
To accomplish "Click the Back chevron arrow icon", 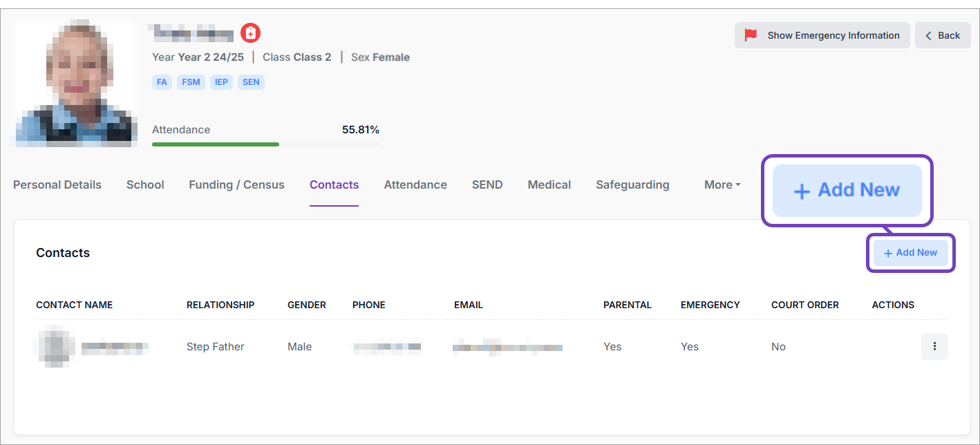I will [929, 35].
